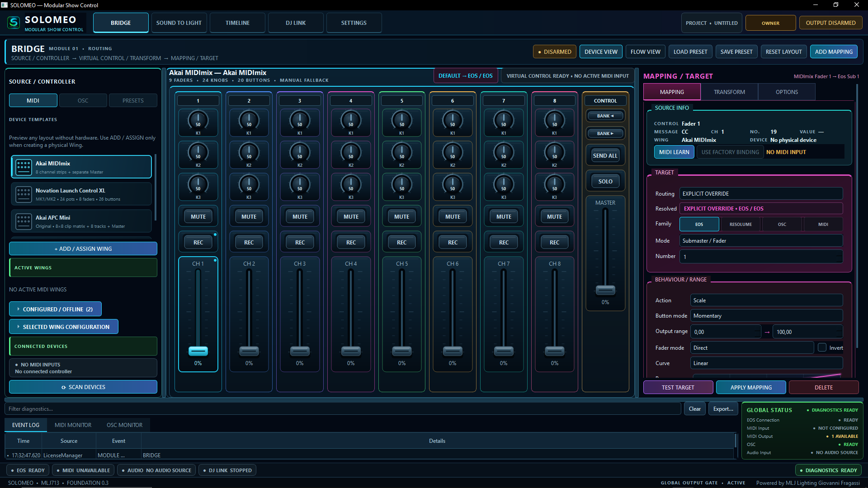Click channel 3 K3 knob
Screen dimensions: 868x488
click(300, 184)
